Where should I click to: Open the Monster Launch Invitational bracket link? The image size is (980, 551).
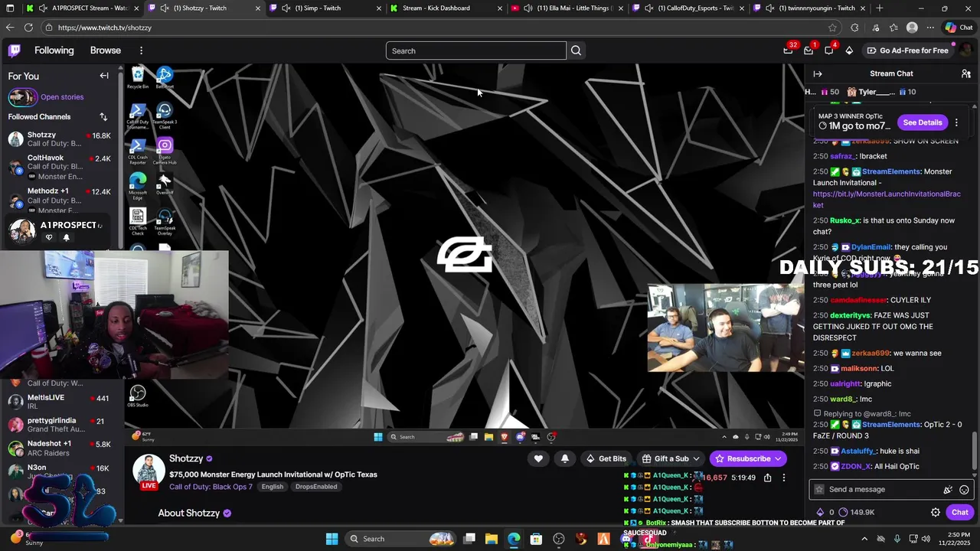click(x=887, y=200)
